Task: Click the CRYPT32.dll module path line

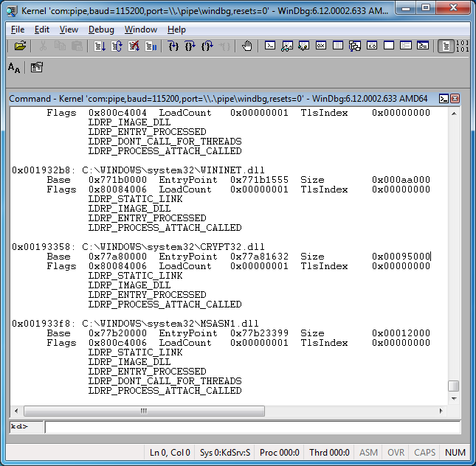Action: [138, 247]
